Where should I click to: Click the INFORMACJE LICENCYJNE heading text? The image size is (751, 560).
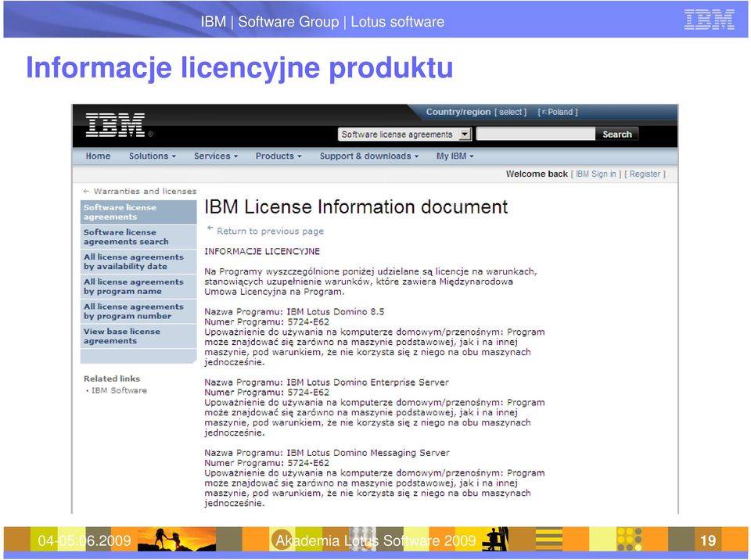tap(262, 252)
